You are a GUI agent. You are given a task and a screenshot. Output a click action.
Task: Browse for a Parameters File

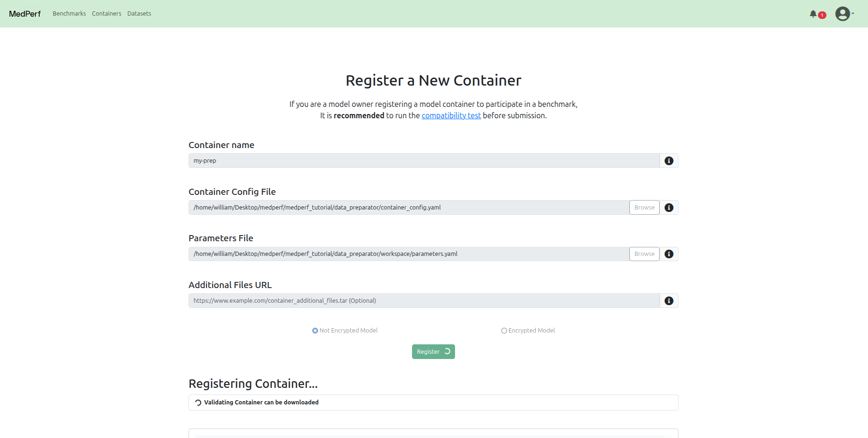coord(644,254)
